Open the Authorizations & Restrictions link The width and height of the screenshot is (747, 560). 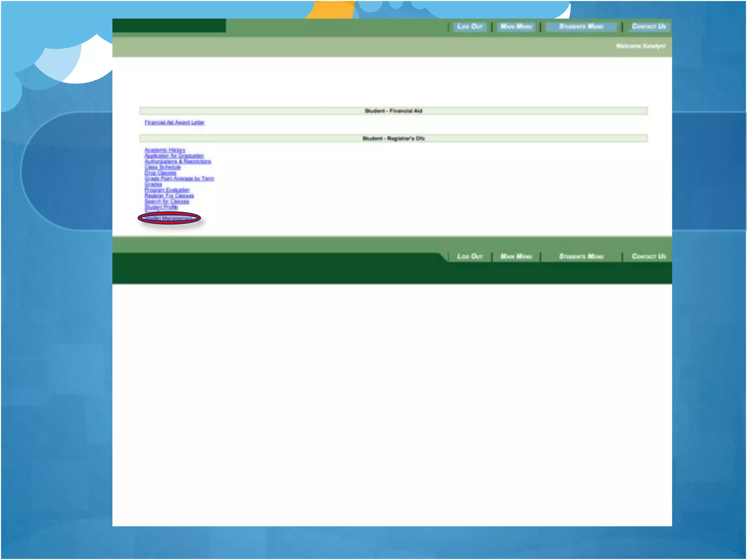tap(178, 162)
